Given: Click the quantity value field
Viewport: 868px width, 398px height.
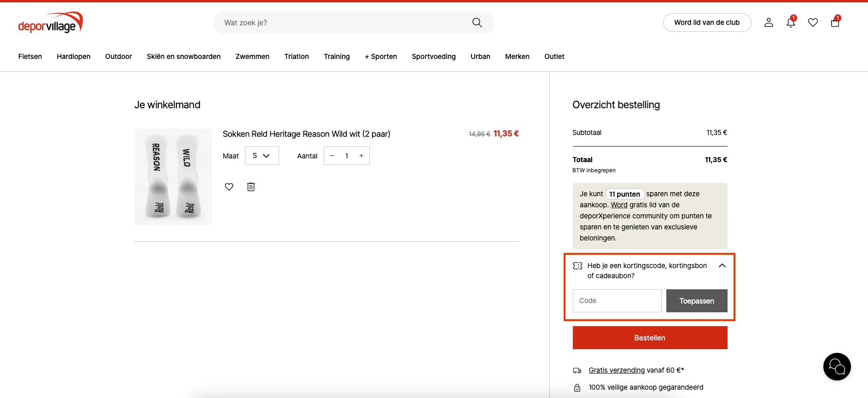Looking at the screenshot, I should click(x=347, y=156).
